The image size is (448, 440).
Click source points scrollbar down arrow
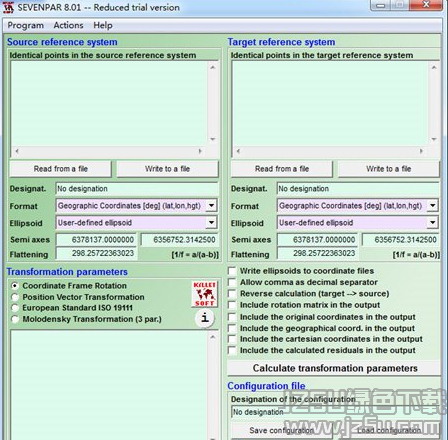tap(213, 139)
